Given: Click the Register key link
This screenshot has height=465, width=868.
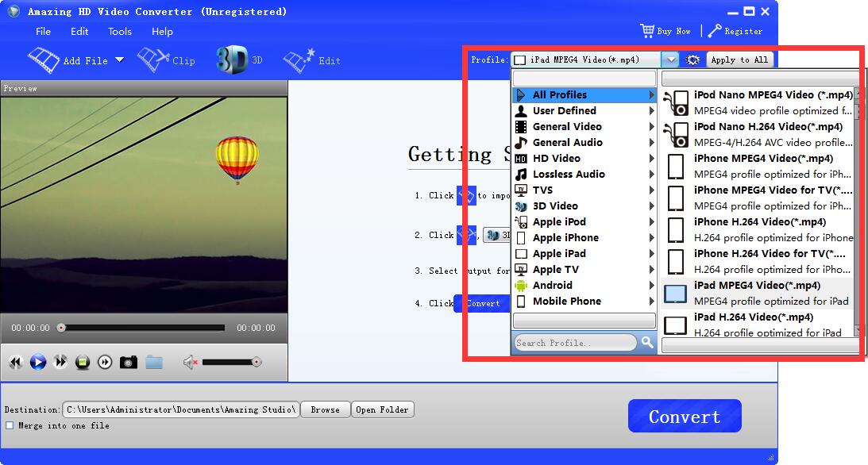Looking at the screenshot, I should [x=735, y=31].
